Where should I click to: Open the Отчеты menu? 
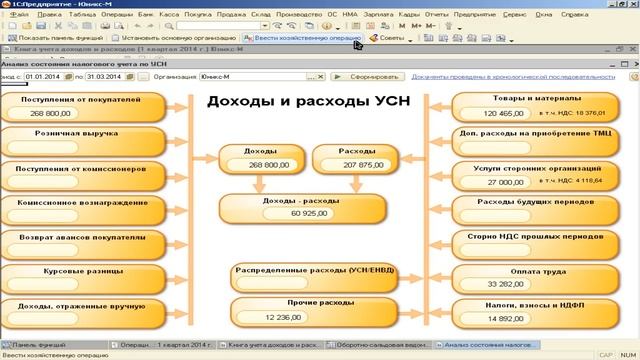coord(436,14)
